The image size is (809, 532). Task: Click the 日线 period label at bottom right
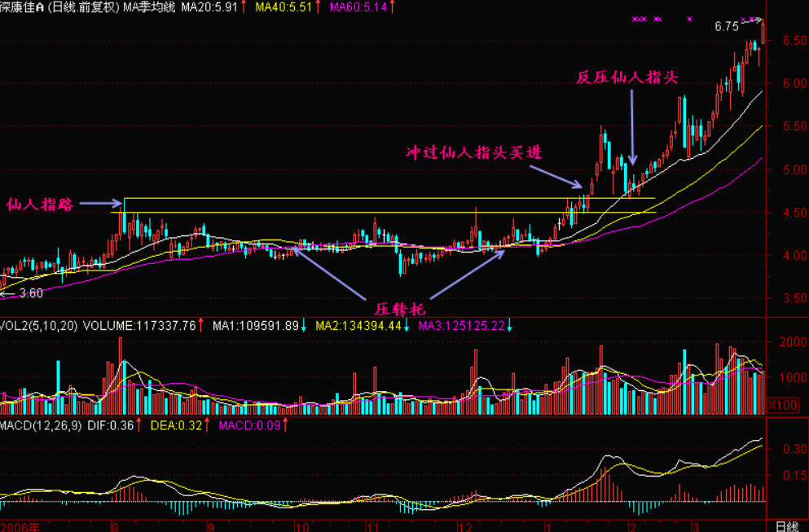pyautogui.click(x=785, y=525)
